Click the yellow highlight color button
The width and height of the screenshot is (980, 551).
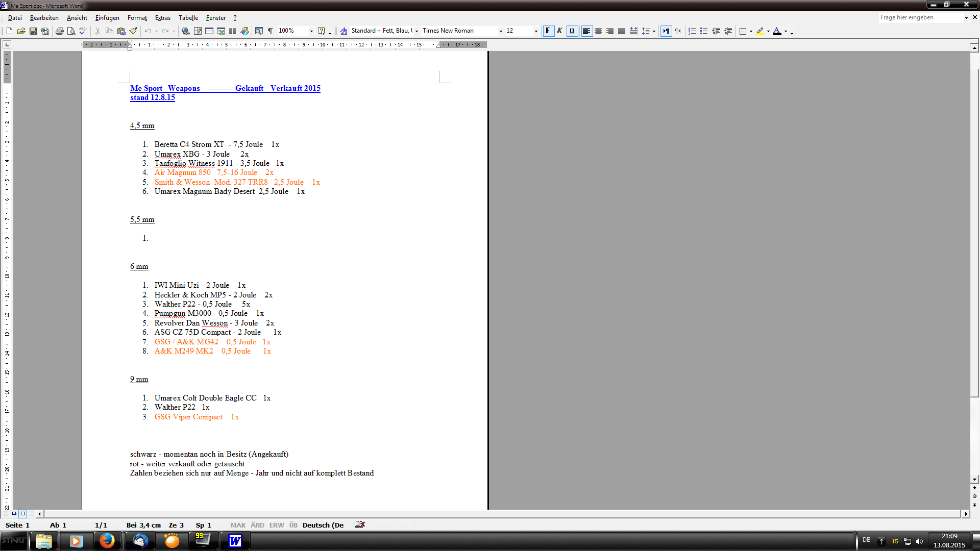point(760,31)
